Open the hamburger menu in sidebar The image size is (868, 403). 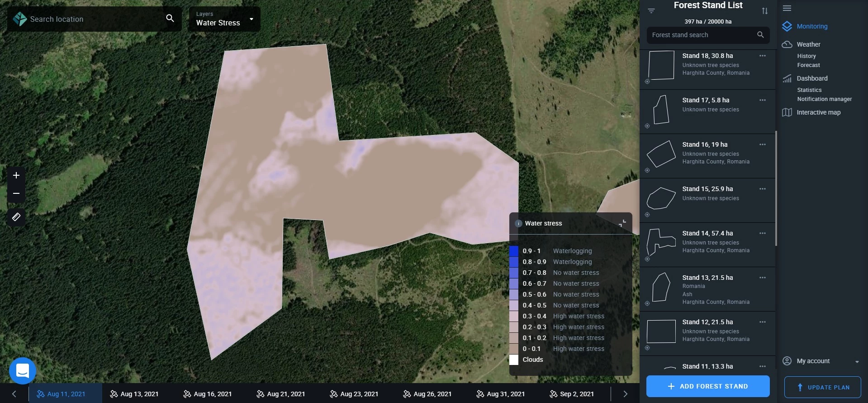tap(787, 8)
